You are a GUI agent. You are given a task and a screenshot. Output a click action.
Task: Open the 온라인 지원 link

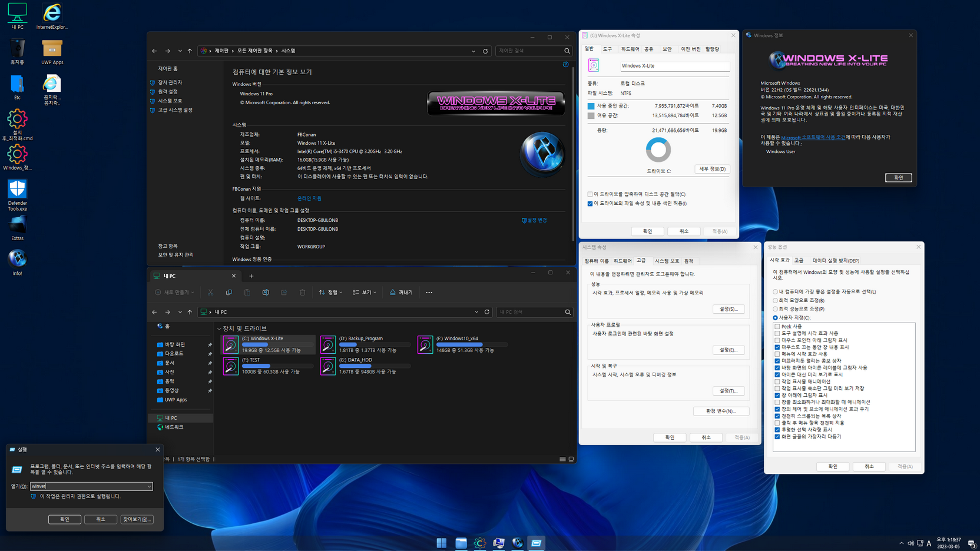(309, 198)
